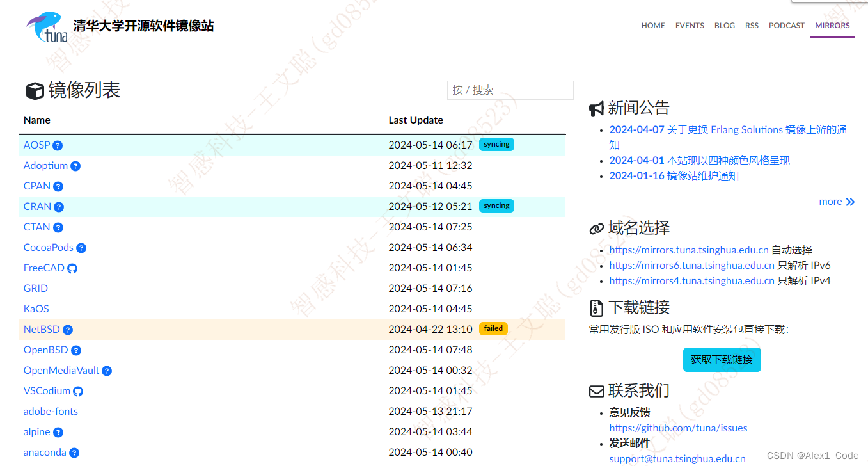The height and width of the screenshot is (466, 868).
Task: Open the 2024-04-01 本站现以四种颜色风格呈现 news
Action: click(x=700, y=161)
